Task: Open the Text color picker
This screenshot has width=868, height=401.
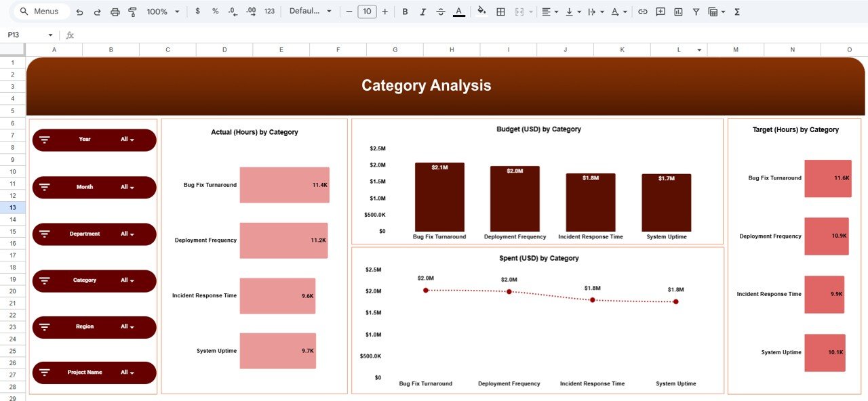Action: click(x=459, y=12)
